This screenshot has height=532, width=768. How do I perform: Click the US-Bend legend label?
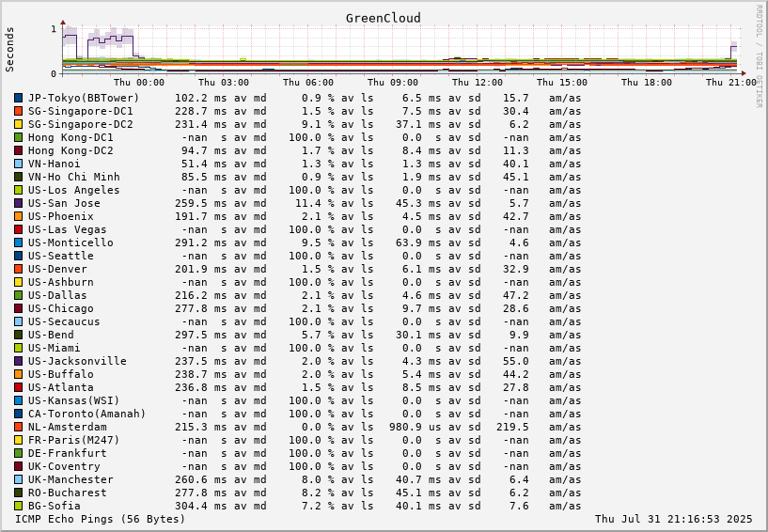coord(51,335)
